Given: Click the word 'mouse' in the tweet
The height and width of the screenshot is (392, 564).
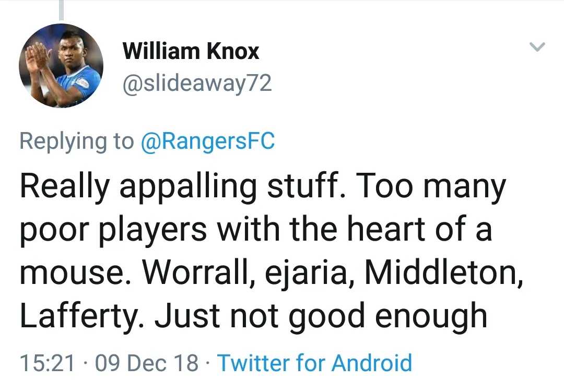Looking at the screenshot, I should [73, 274].
